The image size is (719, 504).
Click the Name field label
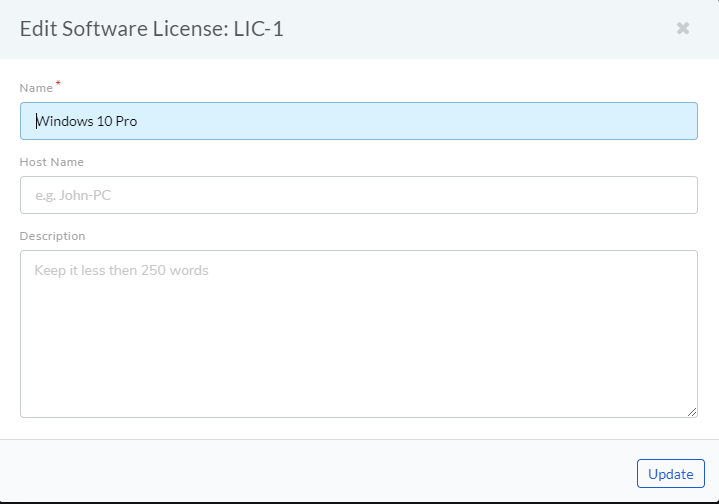tap(36, 88)
